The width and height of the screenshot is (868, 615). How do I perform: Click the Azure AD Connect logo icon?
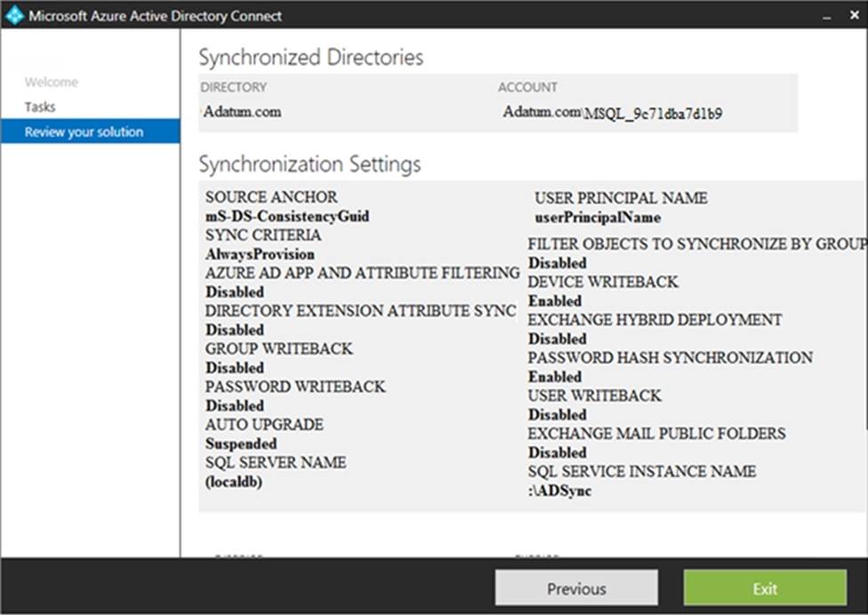[x=14, y=15]
